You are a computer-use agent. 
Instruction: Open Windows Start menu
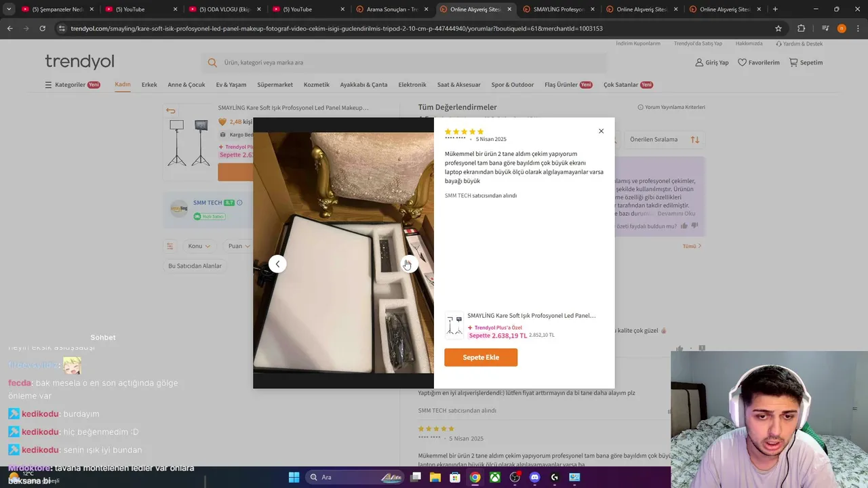(294, 477)
